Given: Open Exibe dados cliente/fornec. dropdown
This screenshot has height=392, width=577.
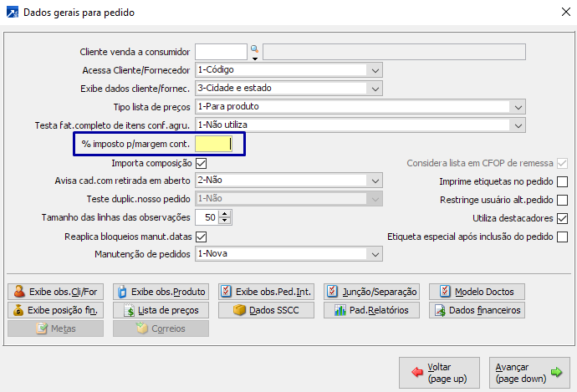Looking at the screenshot, I should click(375, 89).
